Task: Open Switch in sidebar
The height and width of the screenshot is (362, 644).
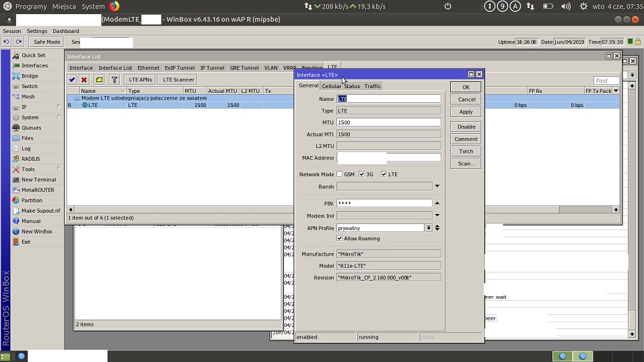Action: pyautogui.click(x=29, y=86)
